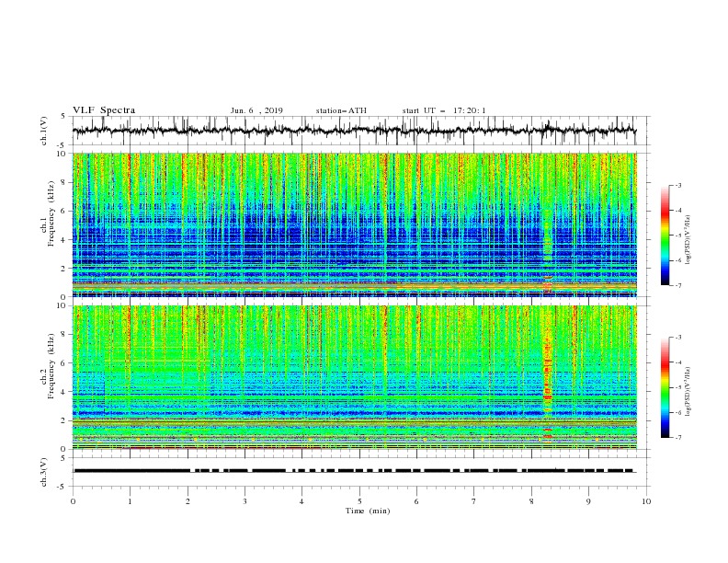Click the ch.1 frequency tick label '6'
728x563 pixels.
pos(64,211)
